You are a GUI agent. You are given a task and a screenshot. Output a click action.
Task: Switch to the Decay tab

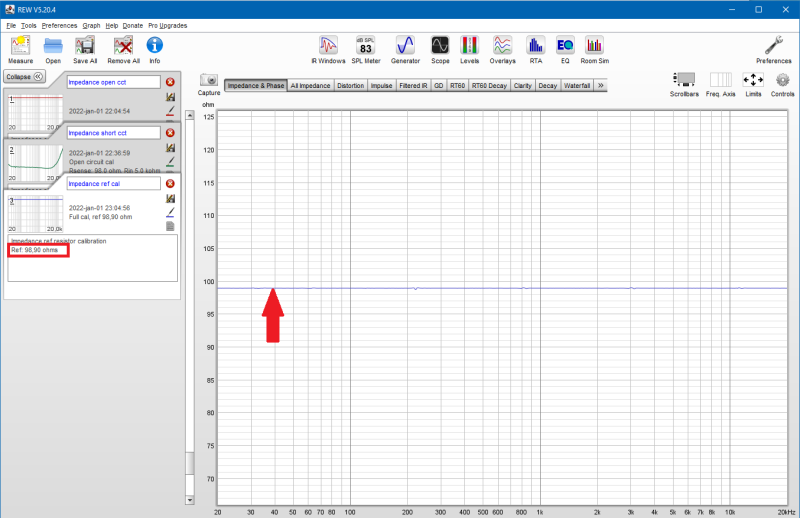pyautogui.click(x=547, y=86)
